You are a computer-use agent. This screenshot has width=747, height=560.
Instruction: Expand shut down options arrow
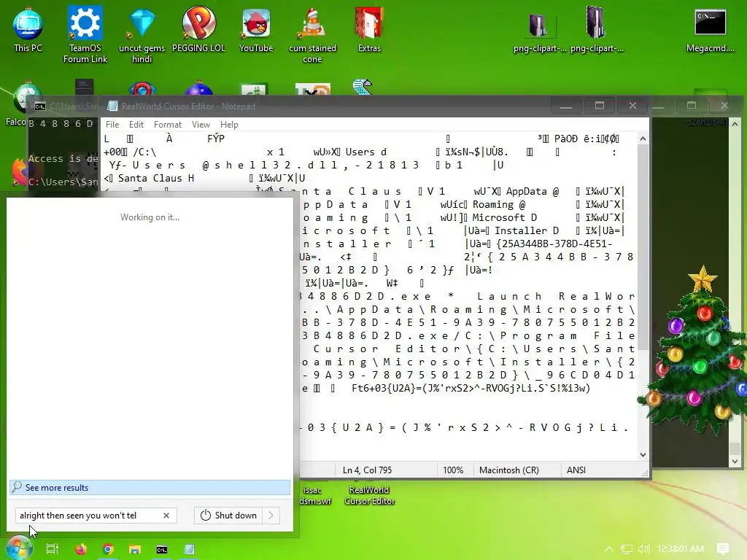point(271,516)
